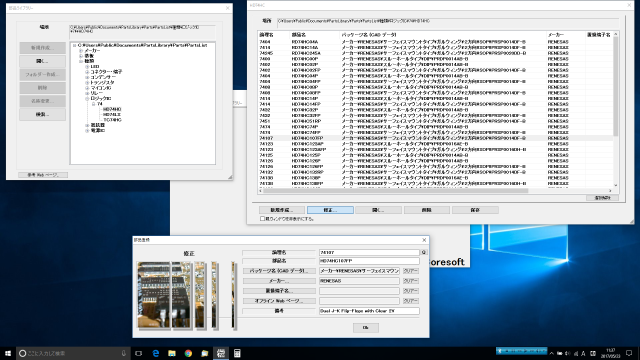The image size is (640, 360).
Task: Open Windows Start menu
Action: click(x=8, y=353)
